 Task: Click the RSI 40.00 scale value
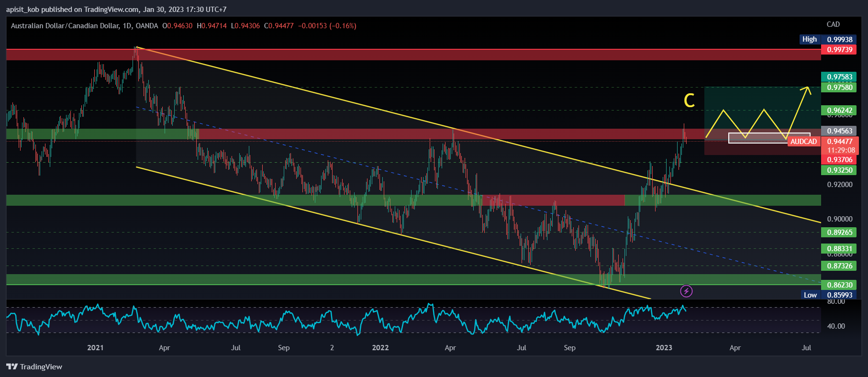[836, 326]
